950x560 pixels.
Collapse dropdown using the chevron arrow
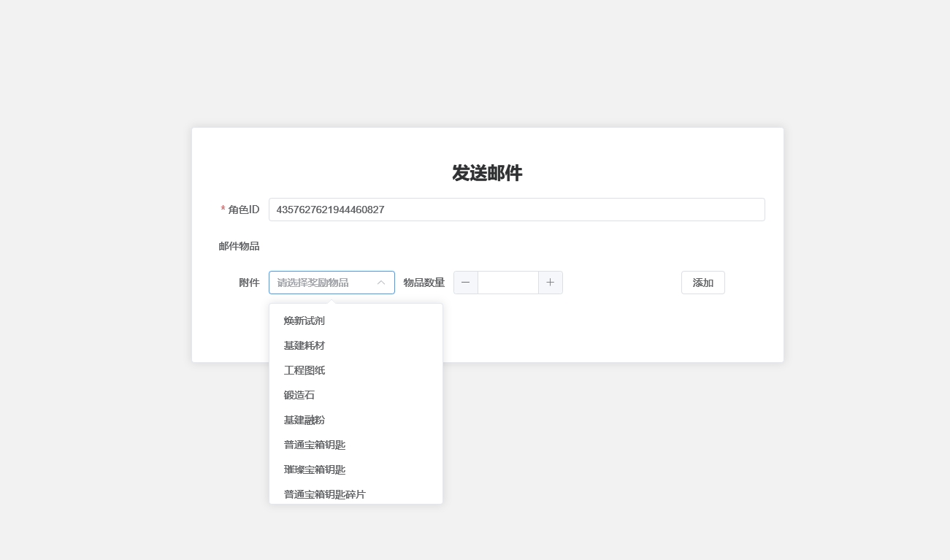[x=381, y=283]
